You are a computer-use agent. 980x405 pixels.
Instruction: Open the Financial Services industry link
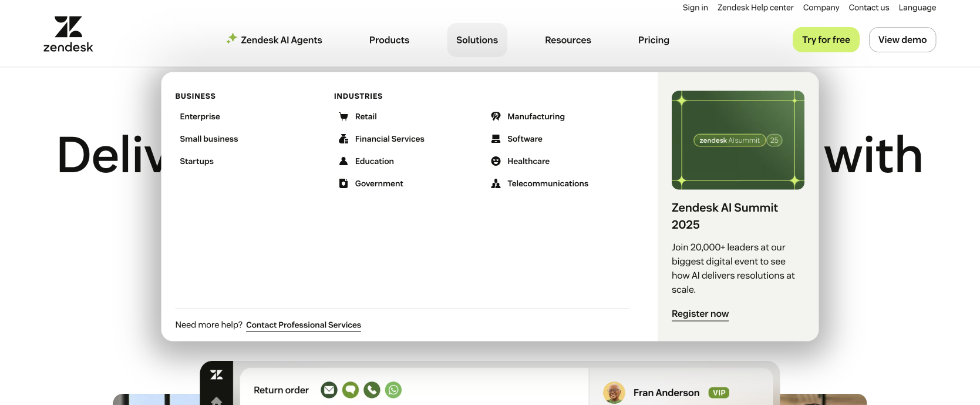[x=390, y=139]
